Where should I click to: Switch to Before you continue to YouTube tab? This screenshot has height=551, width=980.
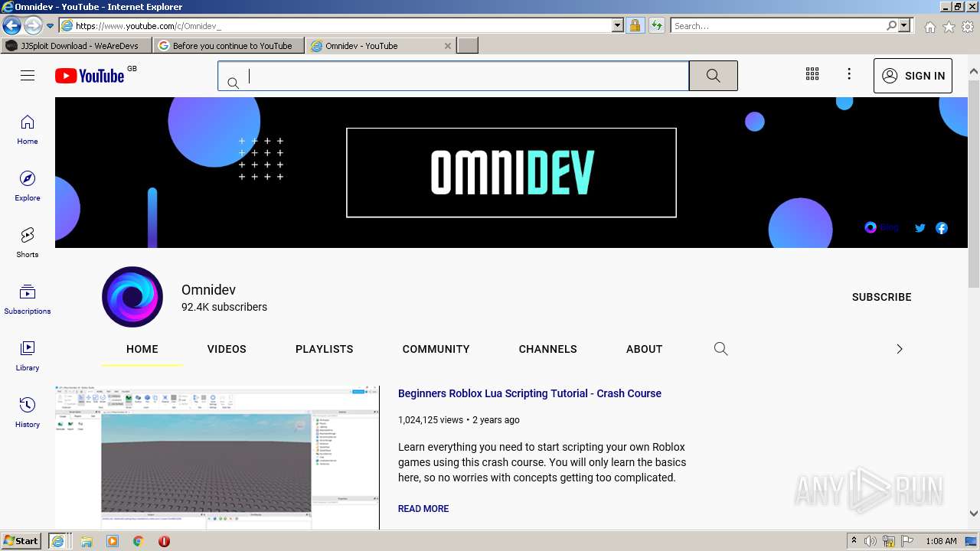pyautogui.click(x=228, y=46)
